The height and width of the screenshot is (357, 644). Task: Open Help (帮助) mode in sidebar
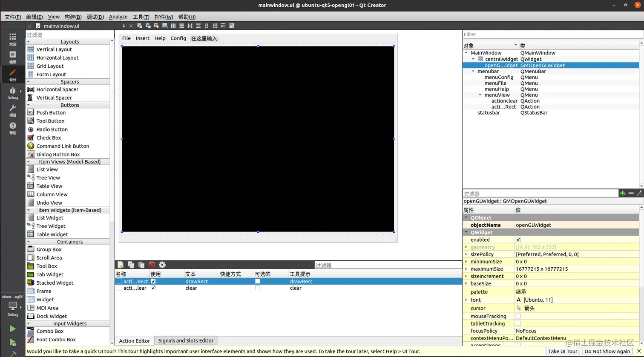click(x=13, y=129)
